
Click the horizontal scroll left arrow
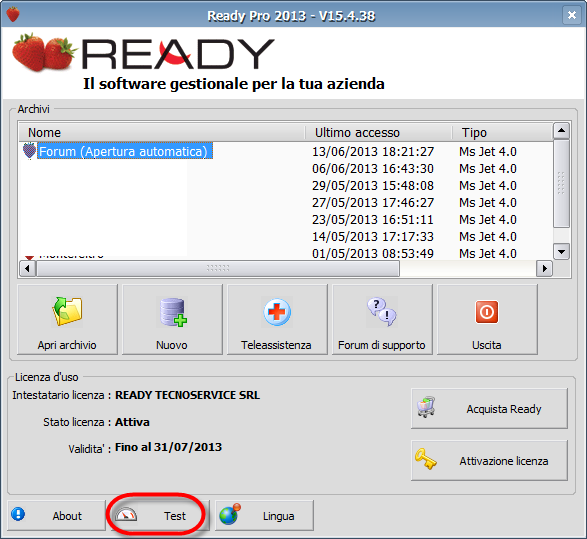pyautogui.click(x=27, y=268)
